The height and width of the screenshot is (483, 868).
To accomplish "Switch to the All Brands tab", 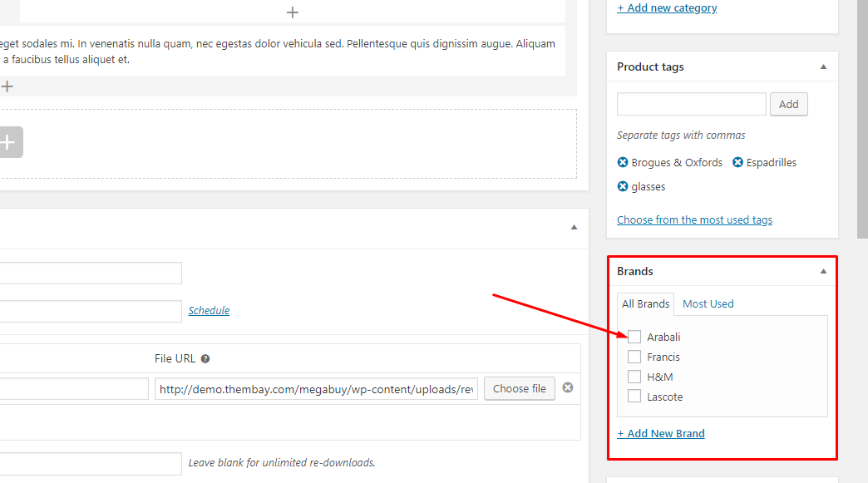I will 645,303.
